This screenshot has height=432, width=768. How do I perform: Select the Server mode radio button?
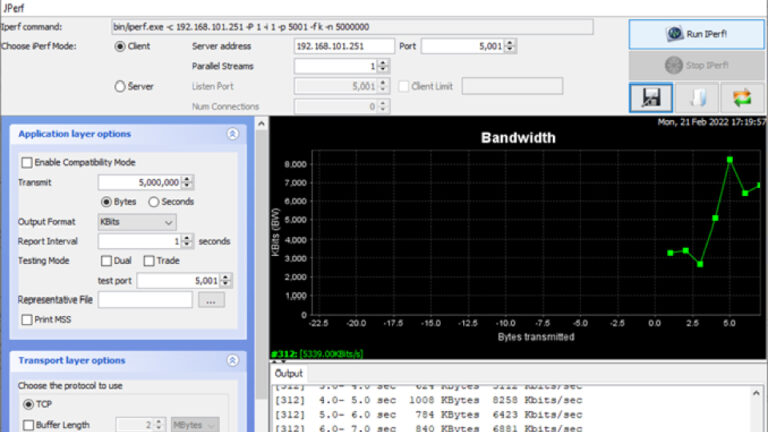(120, 87)
